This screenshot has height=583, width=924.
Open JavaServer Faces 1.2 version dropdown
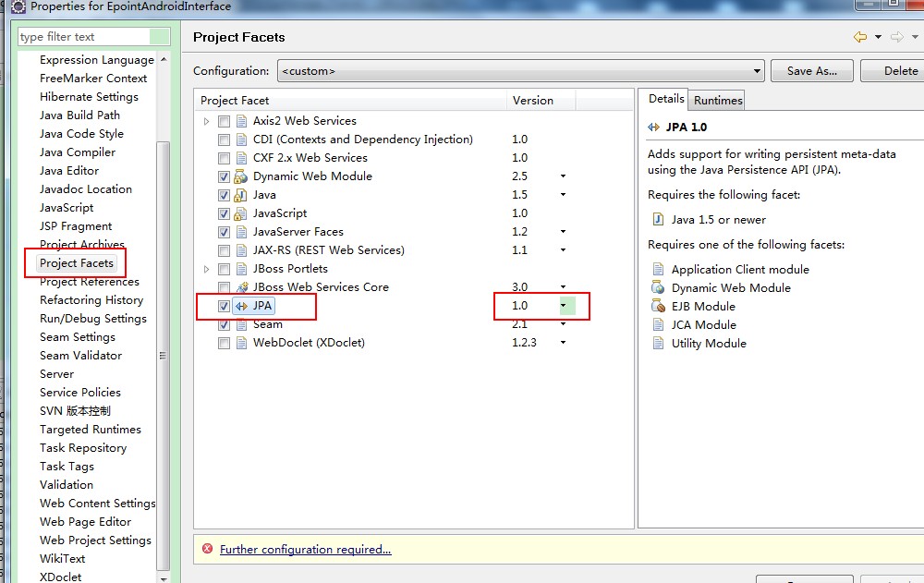click(x=564, y=232)
